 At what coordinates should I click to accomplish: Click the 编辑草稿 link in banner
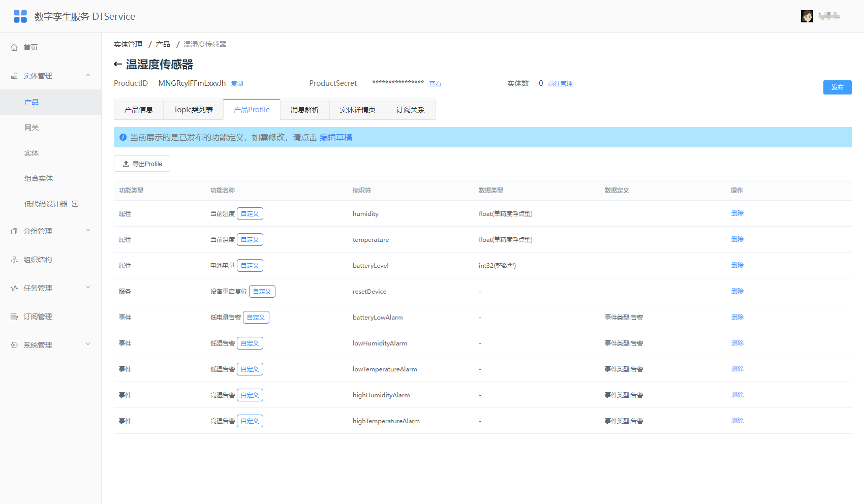336,137
